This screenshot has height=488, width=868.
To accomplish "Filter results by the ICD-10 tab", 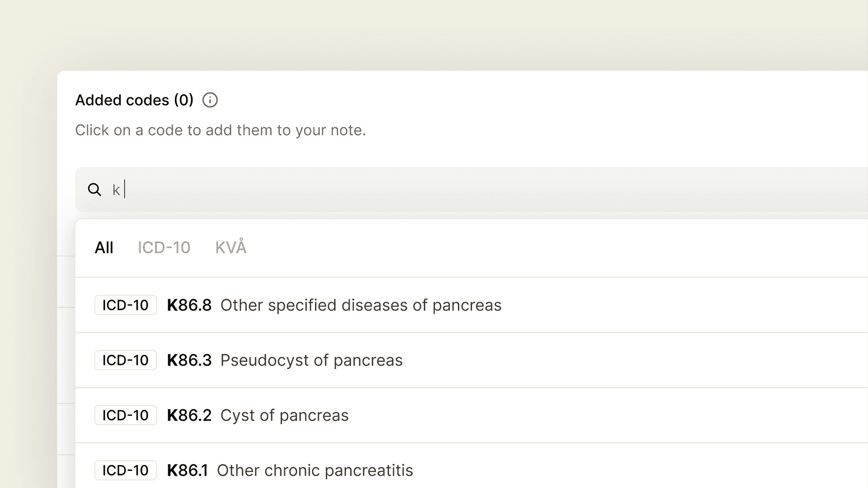I will click(164, 248).
